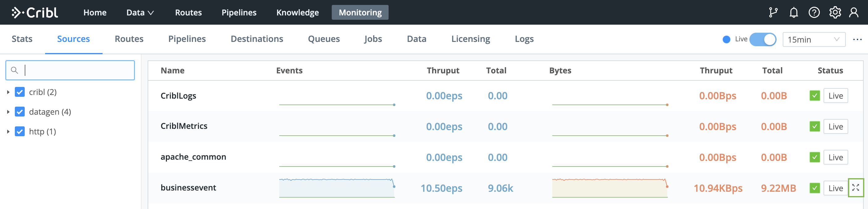Switch to the Queues tab

pyautogui.click(x=324, y=39)
